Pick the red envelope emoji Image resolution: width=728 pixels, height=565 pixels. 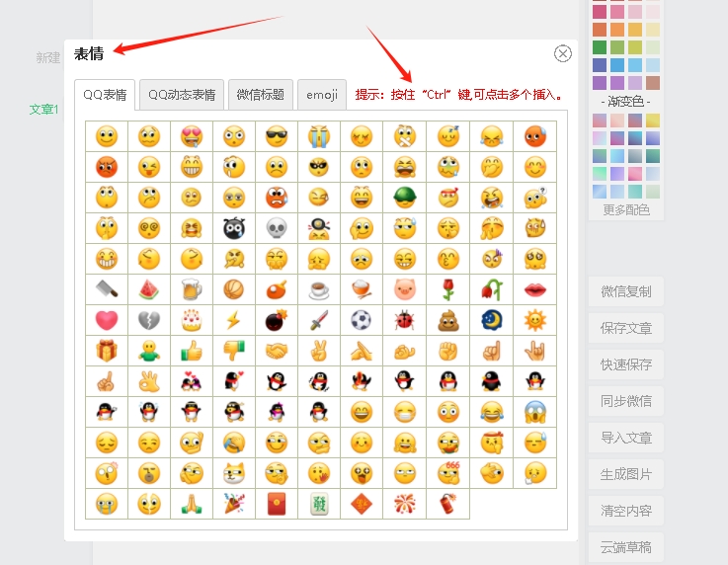tap(277, 504)
